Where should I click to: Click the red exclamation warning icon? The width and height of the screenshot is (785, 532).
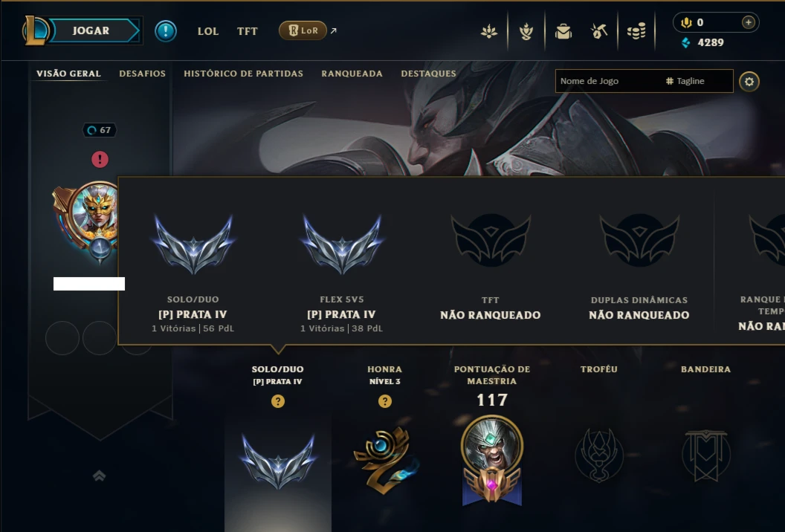[100, 159]
